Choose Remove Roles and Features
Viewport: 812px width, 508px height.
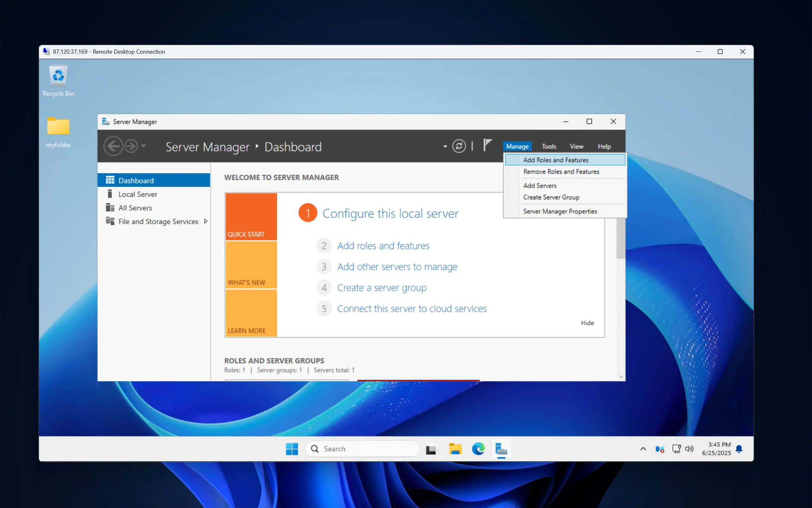(x=565, y=172)
